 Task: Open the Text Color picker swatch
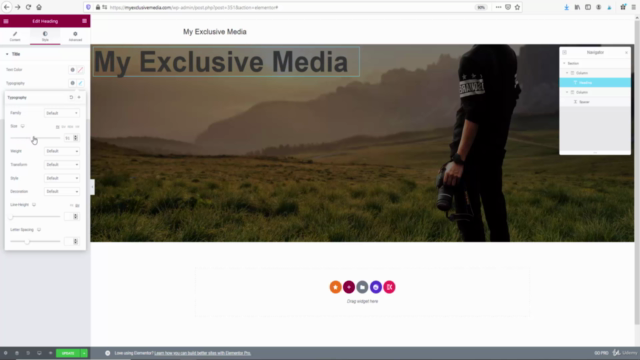(80, 70)
